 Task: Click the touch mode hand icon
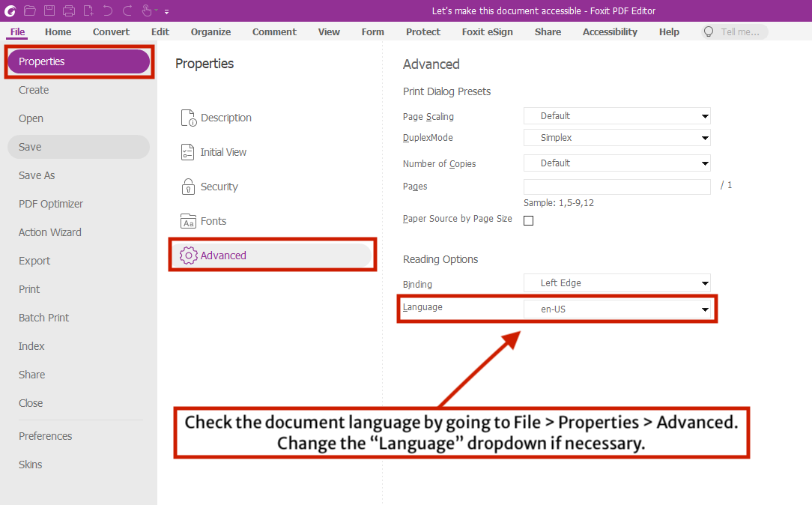pos(147,10)
